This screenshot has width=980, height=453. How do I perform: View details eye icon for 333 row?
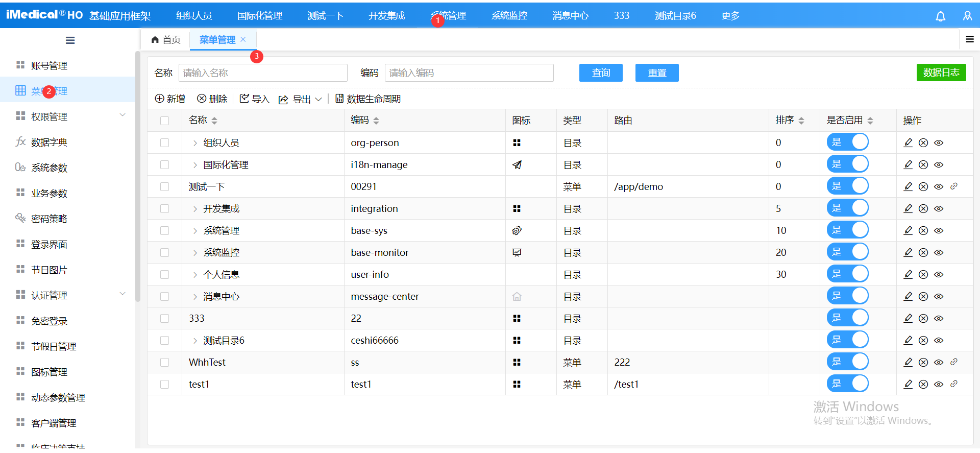[939, 319]
